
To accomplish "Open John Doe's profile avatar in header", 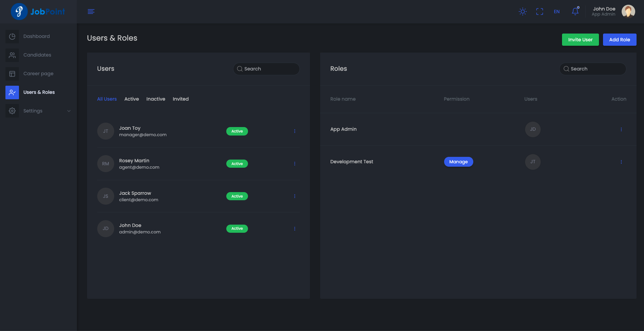I will (628, 12).
